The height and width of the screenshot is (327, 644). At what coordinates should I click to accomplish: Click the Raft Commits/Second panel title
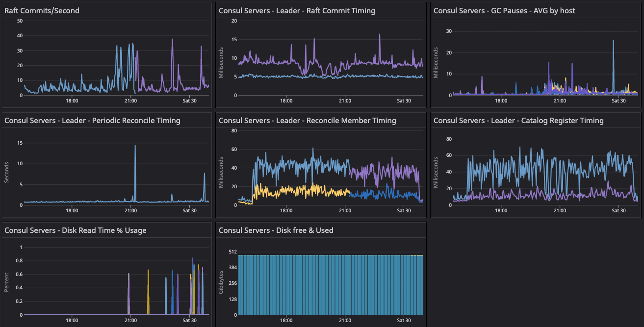[42, 11]
